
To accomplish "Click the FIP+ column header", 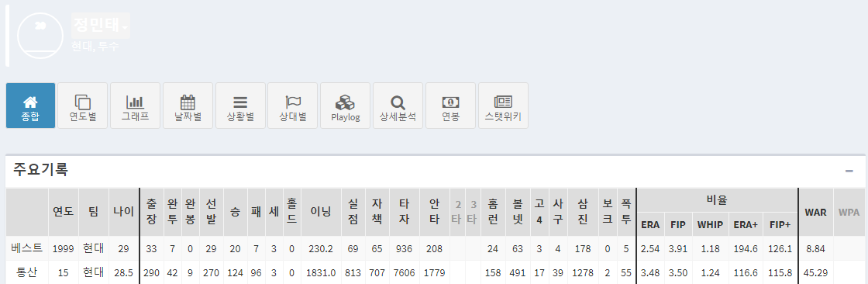I will (x=780, y=225).
